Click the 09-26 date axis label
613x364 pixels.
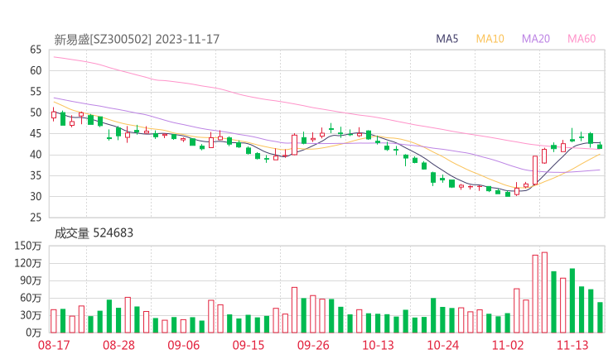(313, 345)
